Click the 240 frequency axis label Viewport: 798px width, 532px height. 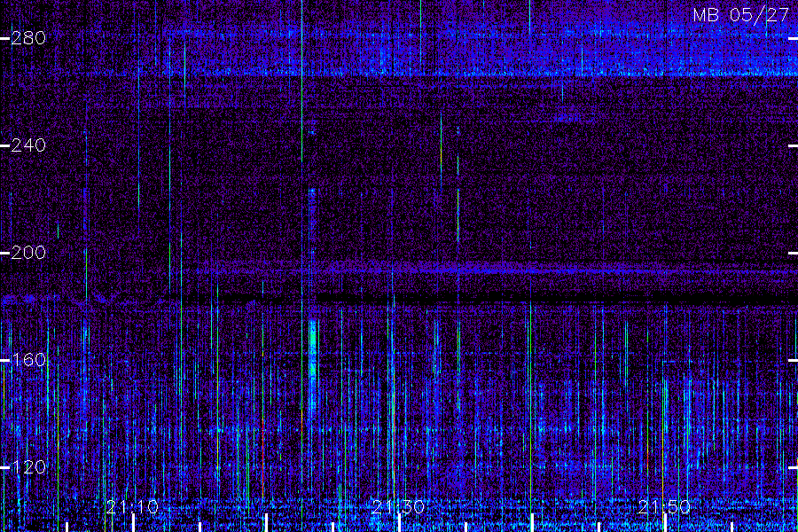point(28,145)
